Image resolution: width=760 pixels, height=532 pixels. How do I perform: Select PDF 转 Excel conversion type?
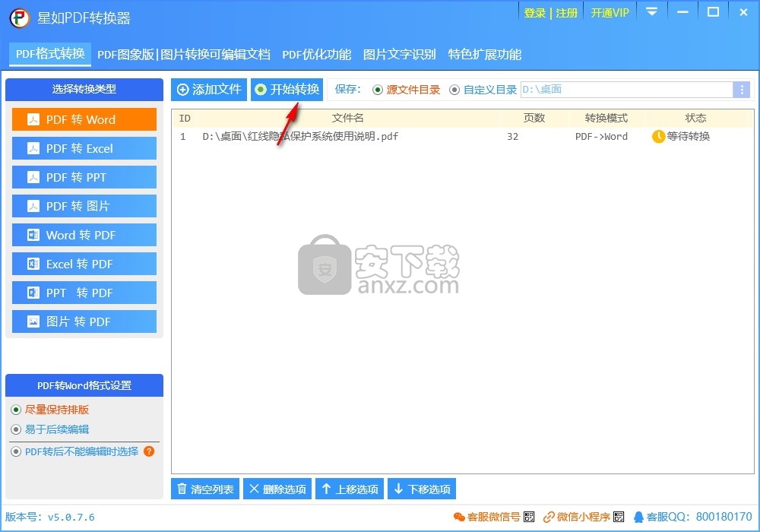[x=84, y=148]
